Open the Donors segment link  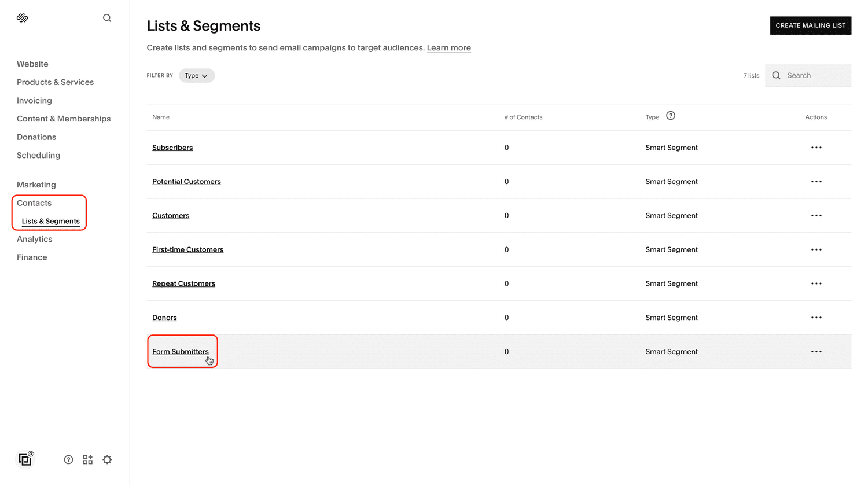[x=164, y=318]
